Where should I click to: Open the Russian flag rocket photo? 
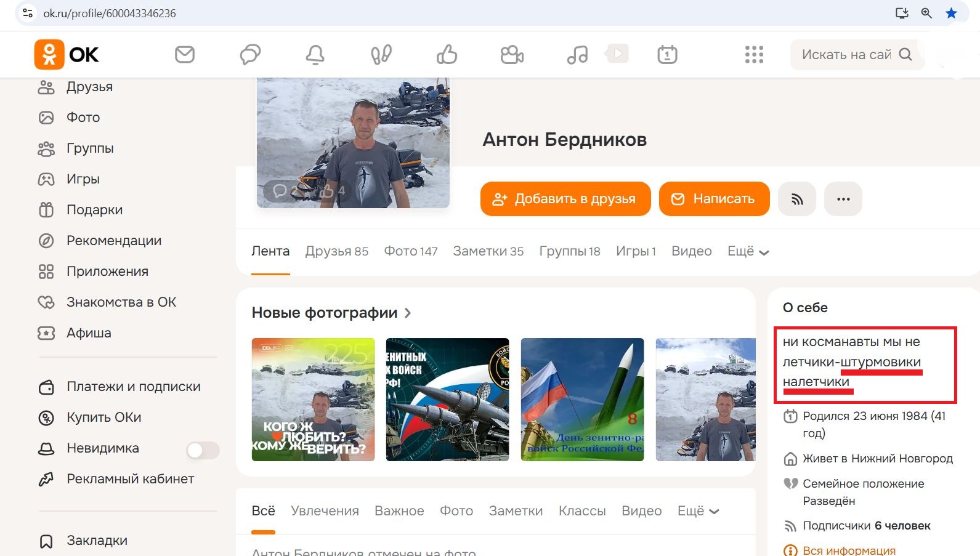pos(582,400)
